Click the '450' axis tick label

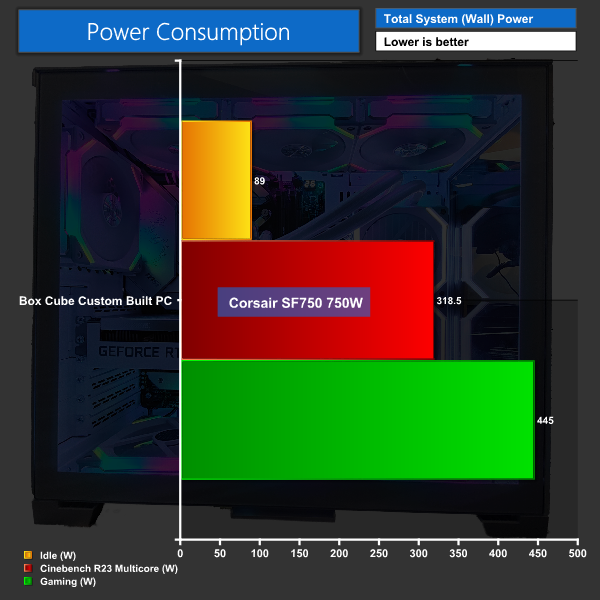click(538, 553)
